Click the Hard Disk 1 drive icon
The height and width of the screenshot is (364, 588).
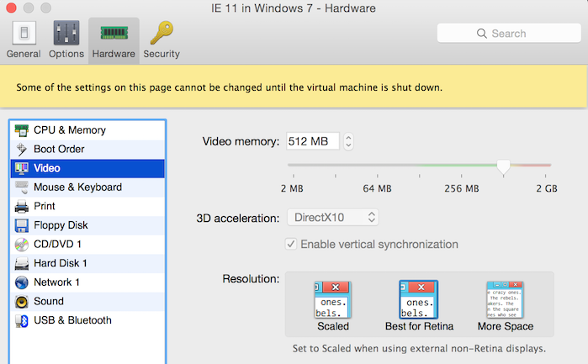(21, 263)
